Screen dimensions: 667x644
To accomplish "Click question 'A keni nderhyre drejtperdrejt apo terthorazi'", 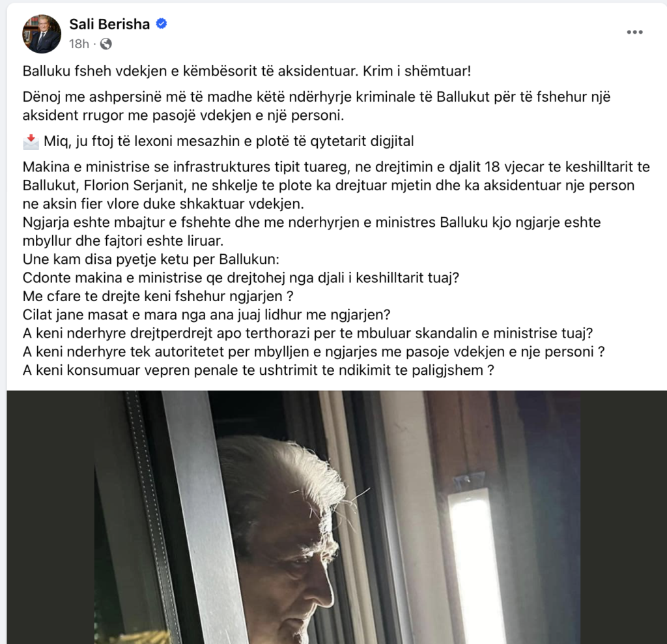I will pyautogui.click(x=307, y=333).
